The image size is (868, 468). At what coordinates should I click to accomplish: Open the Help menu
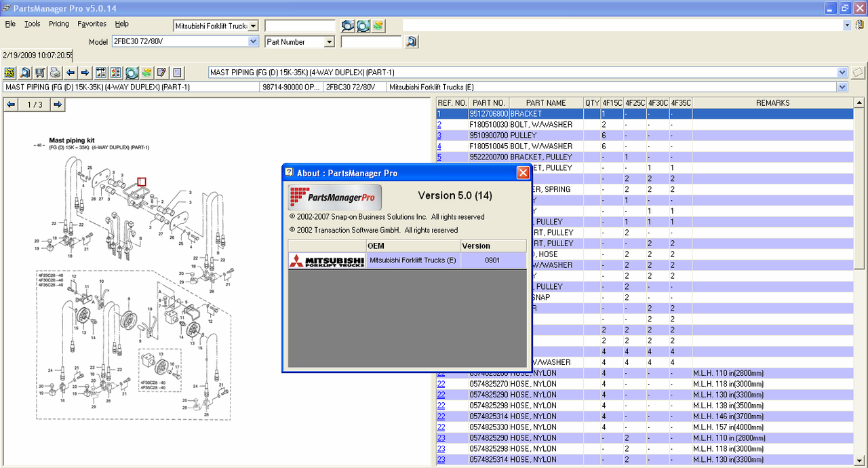pos(122,24)
